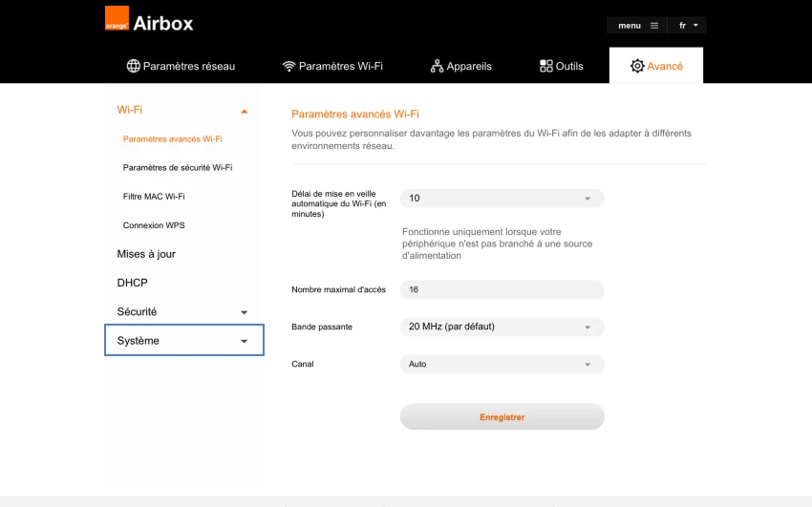812x507 pixels.
Task: Open the Canal dropdown set to Auto
Action: tap(502, 364)
